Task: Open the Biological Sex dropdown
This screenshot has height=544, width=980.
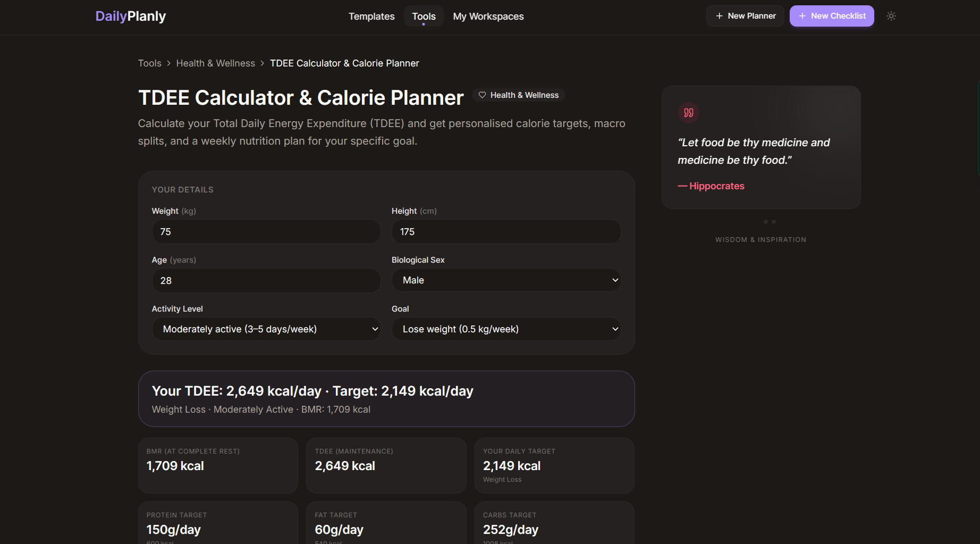Action: [506, 280]
